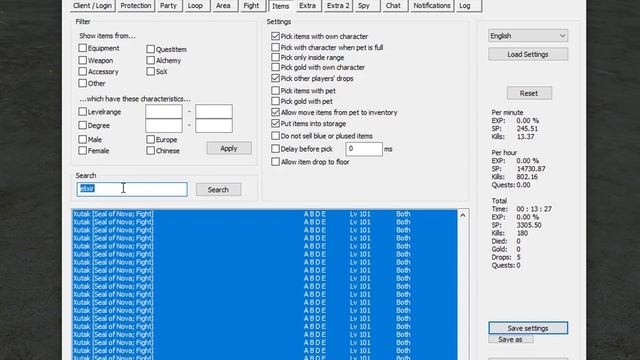Enable the Levelrange checkbox

tap(82, 111)
